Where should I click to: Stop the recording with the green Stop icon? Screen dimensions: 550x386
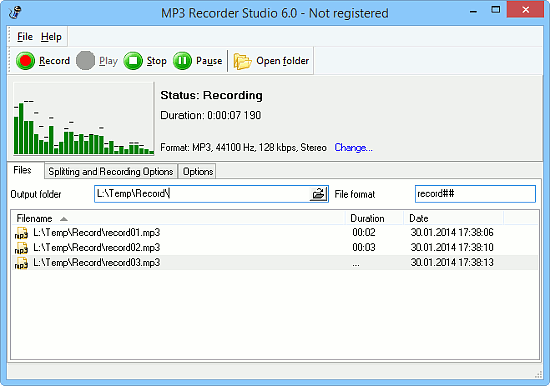(x=133, y=61)
